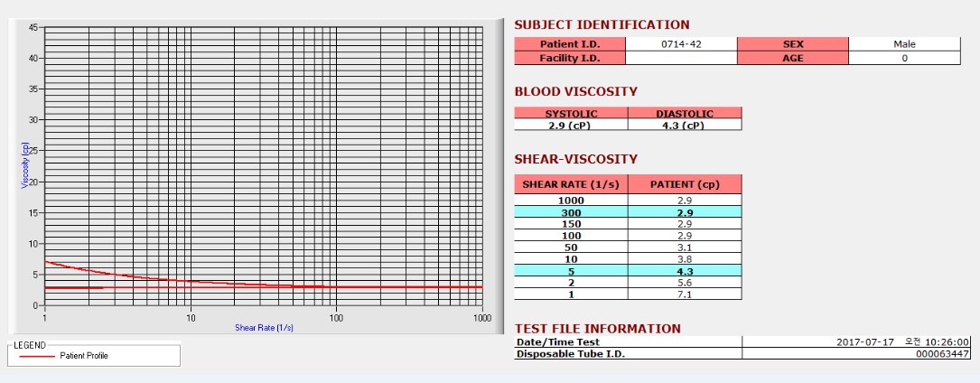The height and width of the screenshot is (383, 980).
Task: Select the diastolic viscosity 4.3 (cP) cell
Action: pyautogui.click(x=685, y=125)
